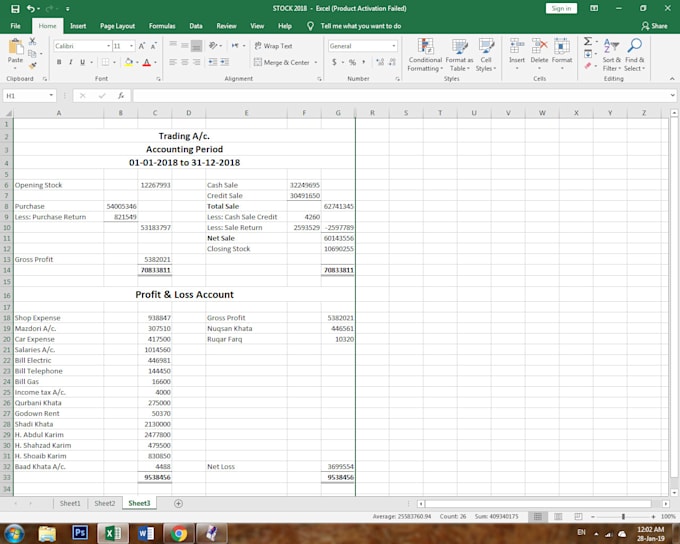Click the Find & Select icon
The width and height of the screenshot is (680, 544).
pos(635,54)
